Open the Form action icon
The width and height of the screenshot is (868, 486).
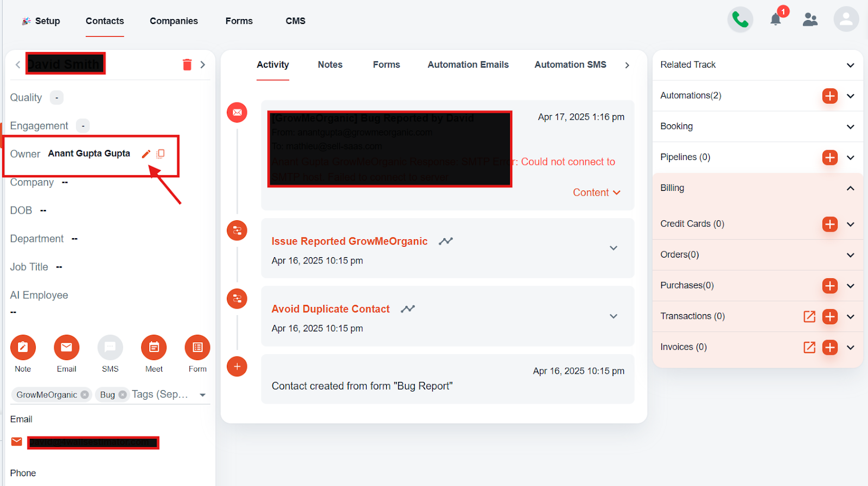tap(197, 347)
